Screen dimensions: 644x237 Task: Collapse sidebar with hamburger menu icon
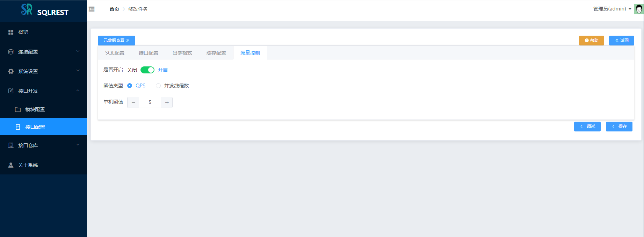pyautogui.click(x=92, y=9)
